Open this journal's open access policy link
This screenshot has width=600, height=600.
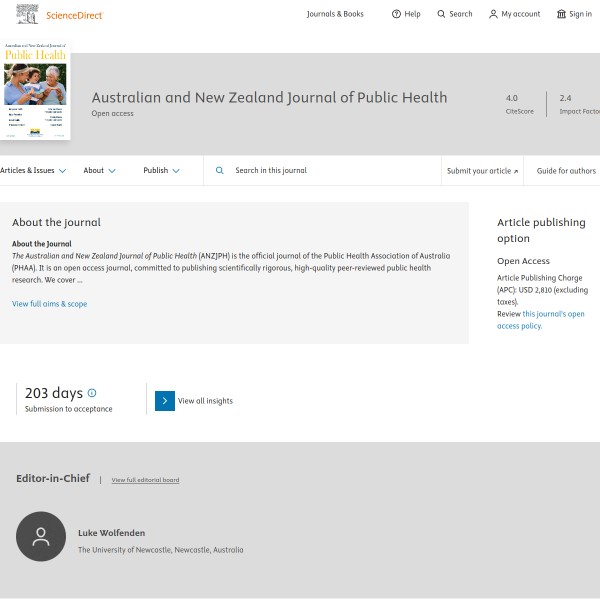541,320
